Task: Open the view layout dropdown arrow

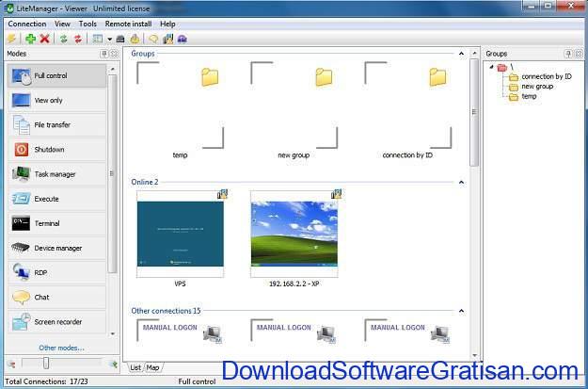Action: [109, 39]
